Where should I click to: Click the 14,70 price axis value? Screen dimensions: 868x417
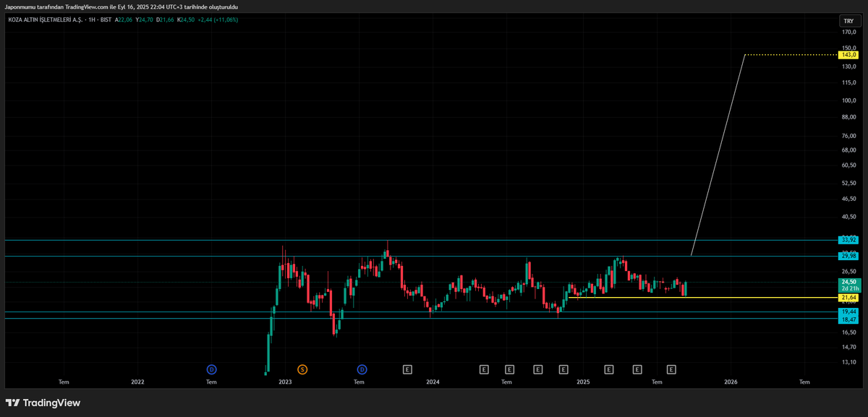[848, 348]
